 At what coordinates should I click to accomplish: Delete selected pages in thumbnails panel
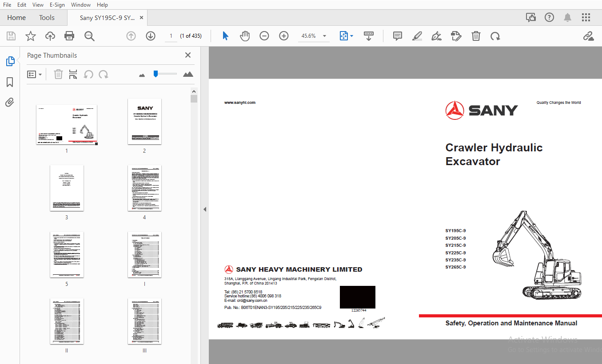58,74
